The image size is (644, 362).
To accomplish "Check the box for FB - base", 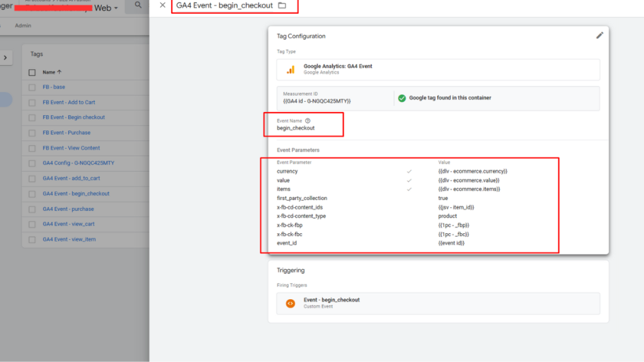I will 32,87.
